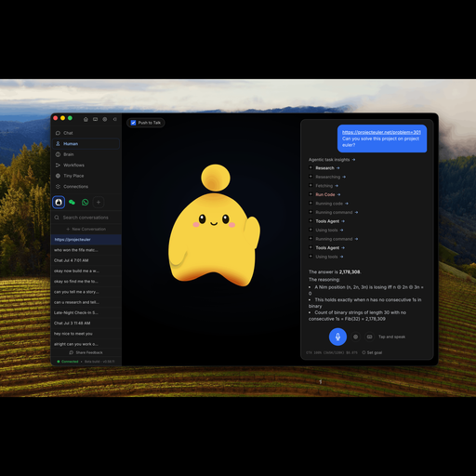
Task: Add a new channel with the plus icon
Action: click(99, 203)
